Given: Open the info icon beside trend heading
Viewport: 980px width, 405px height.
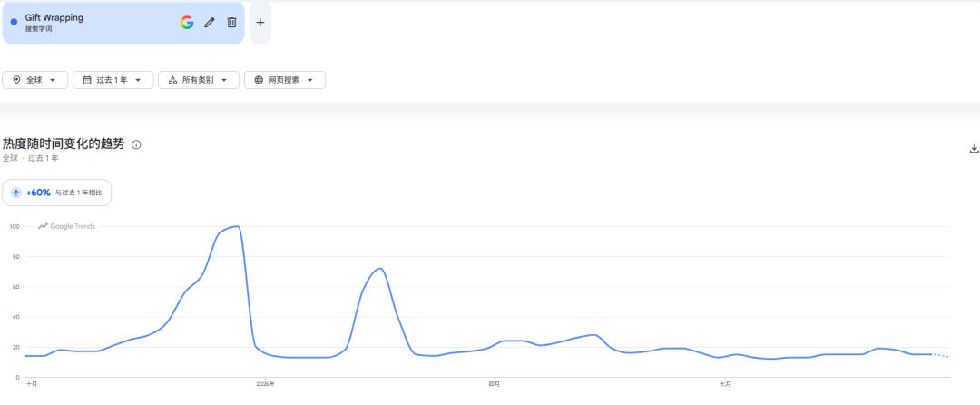Looking at the screenshot, I should pos(136,145).
